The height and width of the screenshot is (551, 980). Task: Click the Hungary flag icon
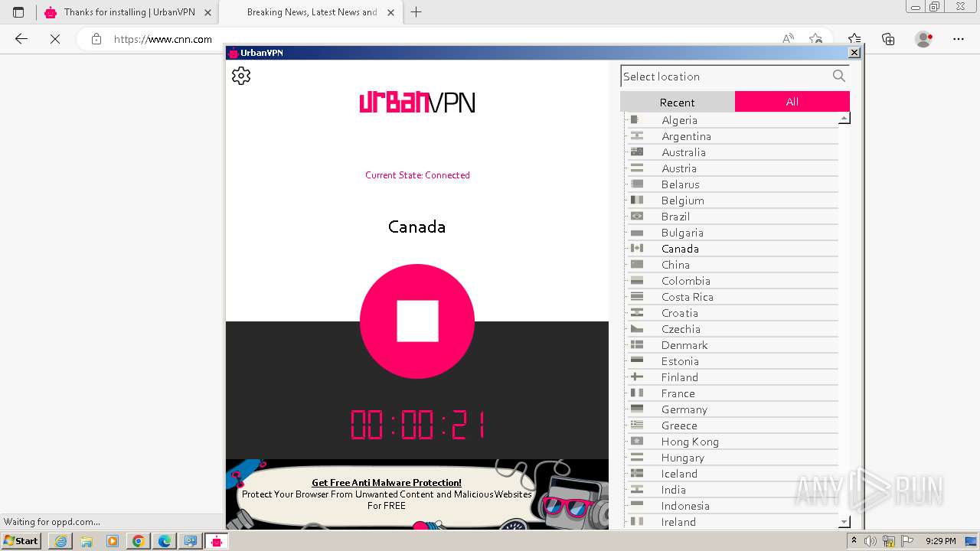coord(637,457)
